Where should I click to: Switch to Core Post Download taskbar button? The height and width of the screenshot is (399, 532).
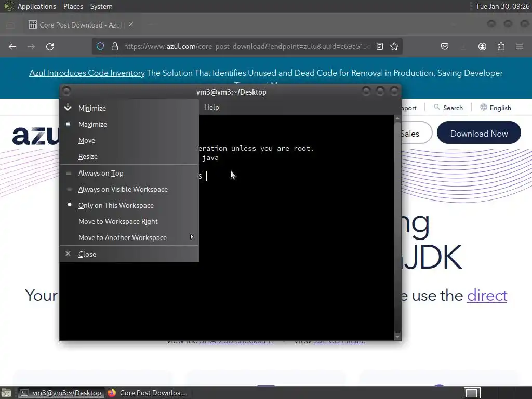tap(148, 393)
